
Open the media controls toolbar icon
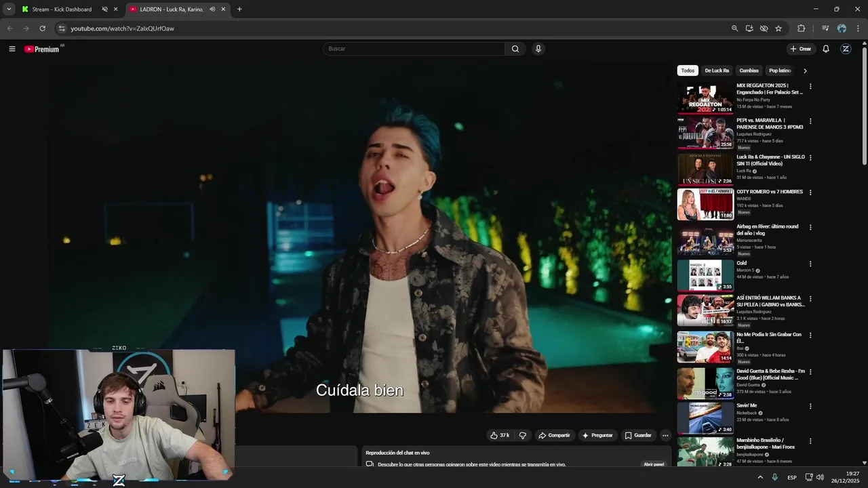(x=825, y=28)
